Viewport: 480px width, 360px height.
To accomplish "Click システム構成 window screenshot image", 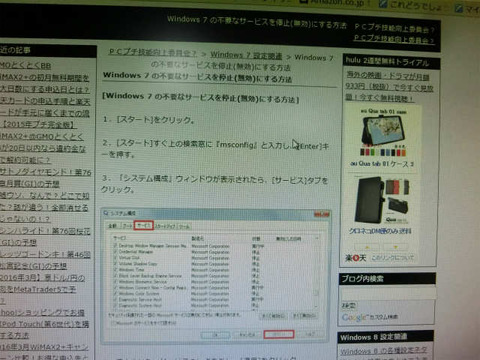I will [x=215, y=276].
